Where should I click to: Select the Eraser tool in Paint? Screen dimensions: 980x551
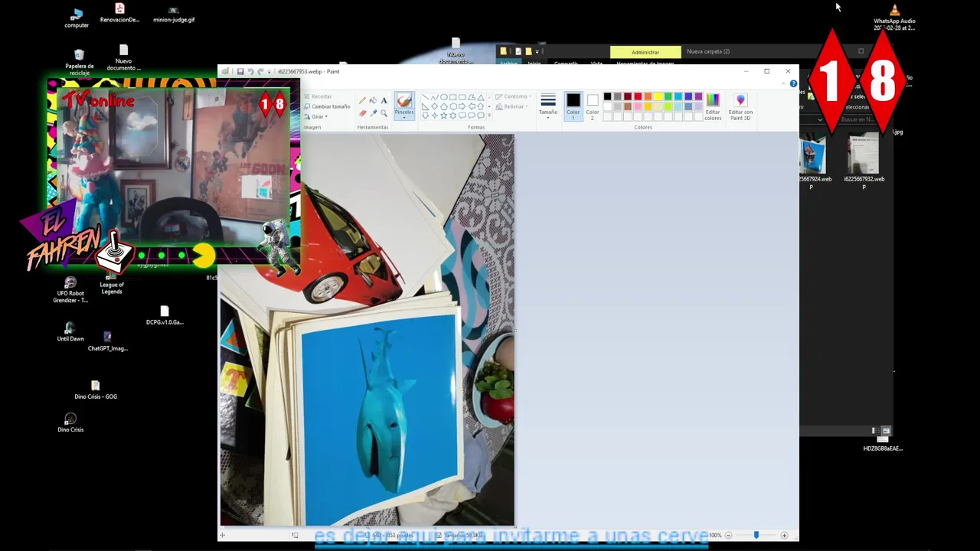point(362,113)
